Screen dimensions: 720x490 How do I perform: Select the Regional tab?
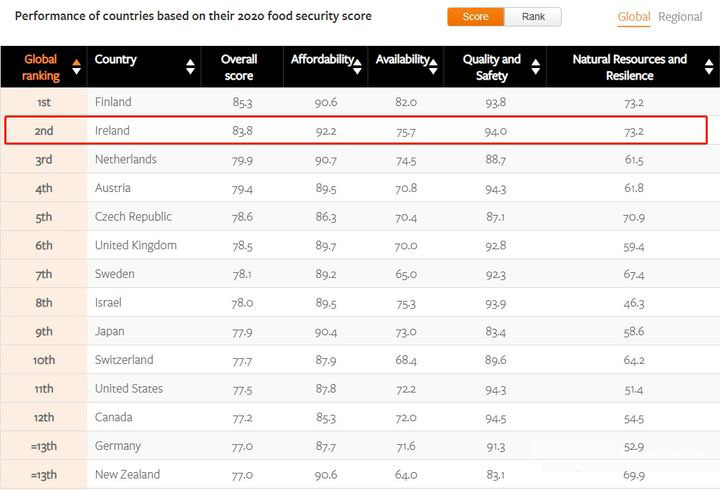point(680,17)
